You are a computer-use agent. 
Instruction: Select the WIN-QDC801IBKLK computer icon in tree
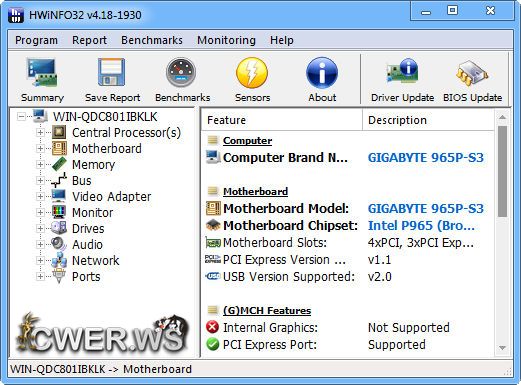pyautogui.click(x=40, y=116)
